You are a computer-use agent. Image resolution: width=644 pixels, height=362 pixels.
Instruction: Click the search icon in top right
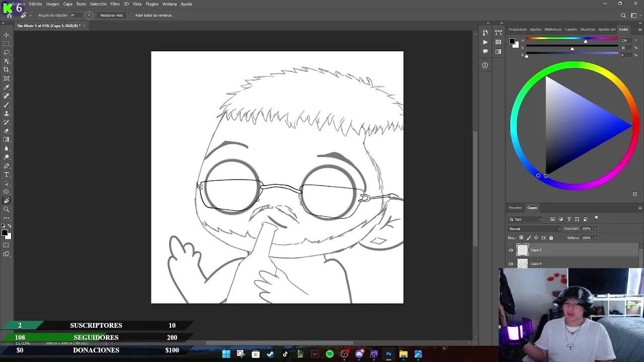(623, 15)
